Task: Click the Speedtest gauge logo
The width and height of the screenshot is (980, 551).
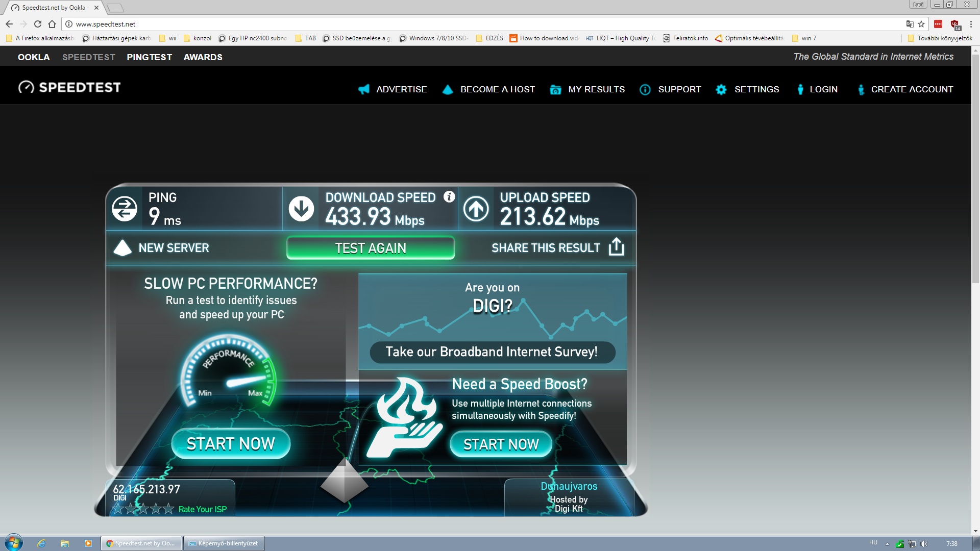Action: coord(26,87)
